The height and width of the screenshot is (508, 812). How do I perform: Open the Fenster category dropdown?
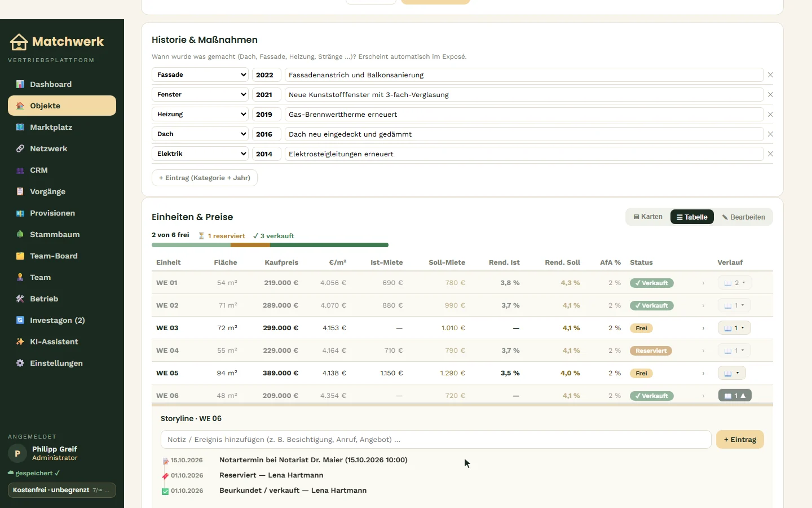[x=200, y=94]
